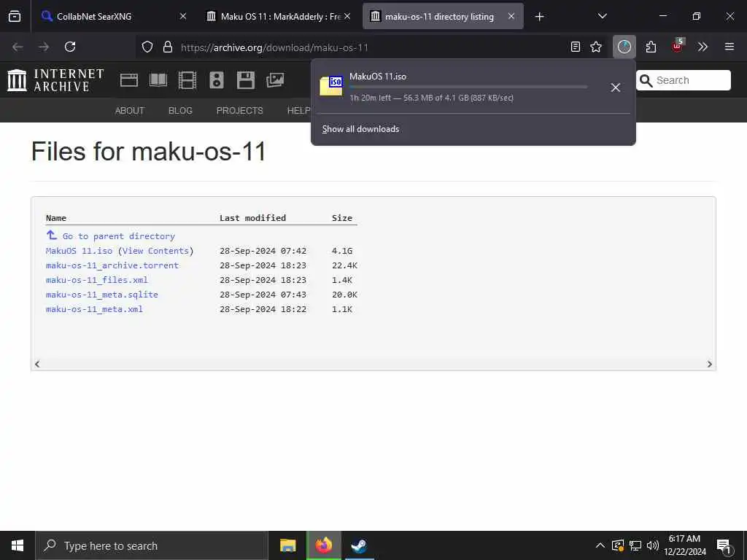The height and width of the screenshot is (560, 747).
Task: Open the PROJECTS navigation link
Action: click(x=239, y=111)
